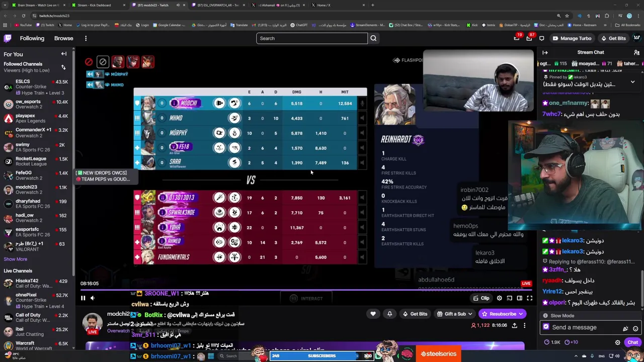This screenshot has width=644, height=362.
Task: Open ow_esports channel in sidebar
Action: click(36, 105)
